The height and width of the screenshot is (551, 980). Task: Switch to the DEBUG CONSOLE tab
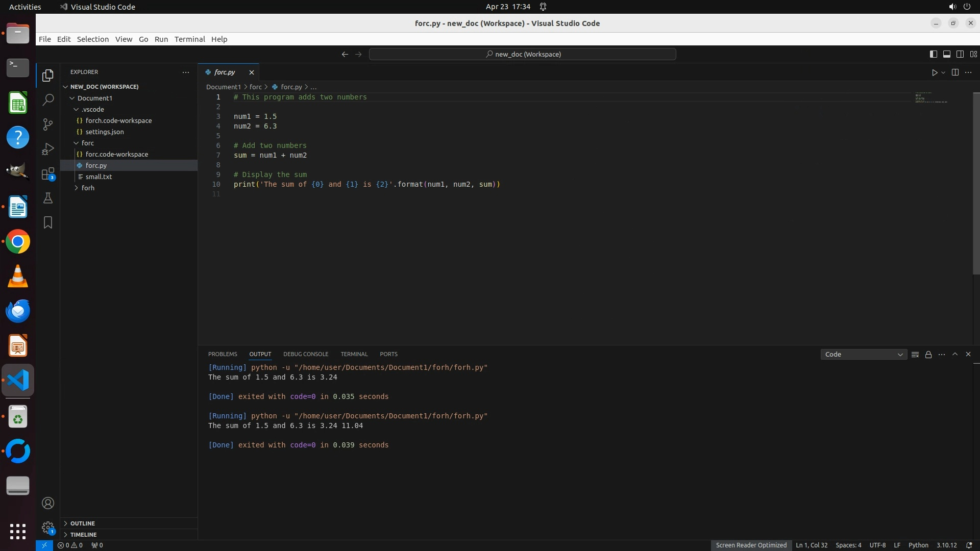305,354
